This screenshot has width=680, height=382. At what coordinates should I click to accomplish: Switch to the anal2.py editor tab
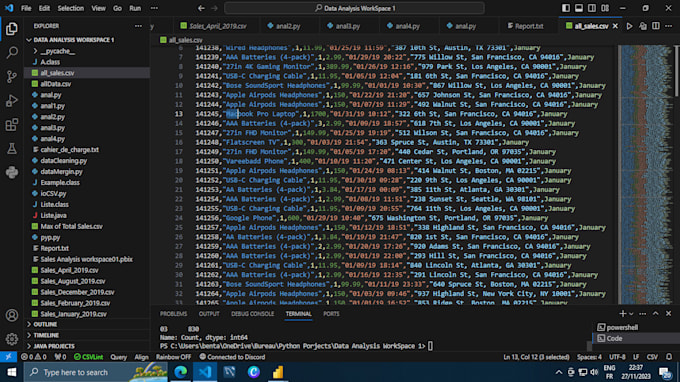tap(288, 26)
